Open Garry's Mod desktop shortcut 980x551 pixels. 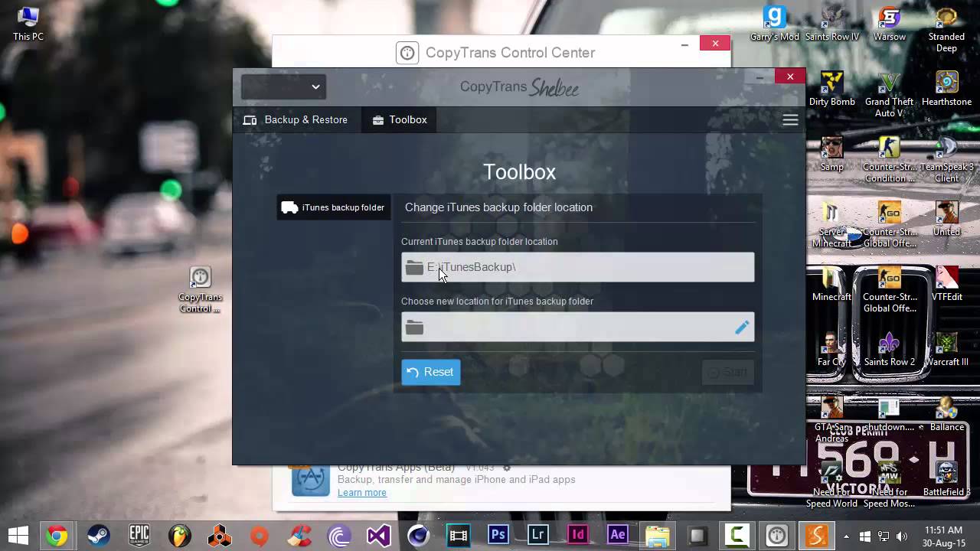pos(775,24)
